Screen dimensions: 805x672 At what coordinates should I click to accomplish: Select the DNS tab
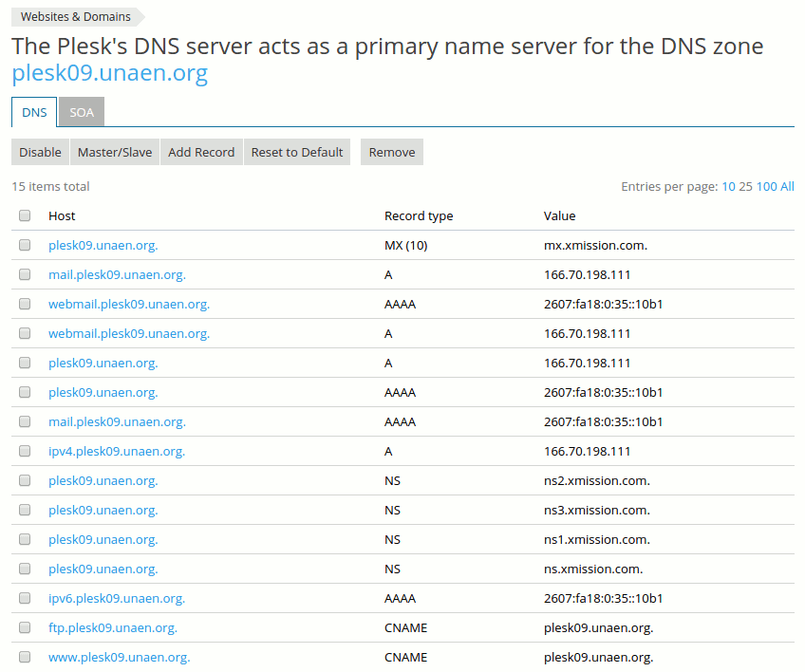coord(34,112)
